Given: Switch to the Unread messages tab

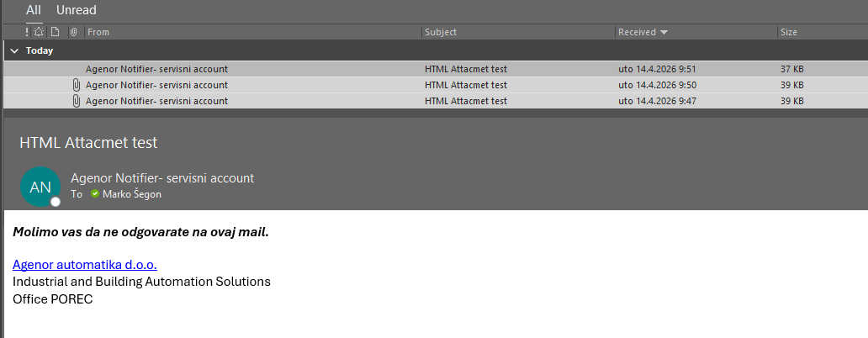Looking at the screenshot, I should click(x=76, y=10).
